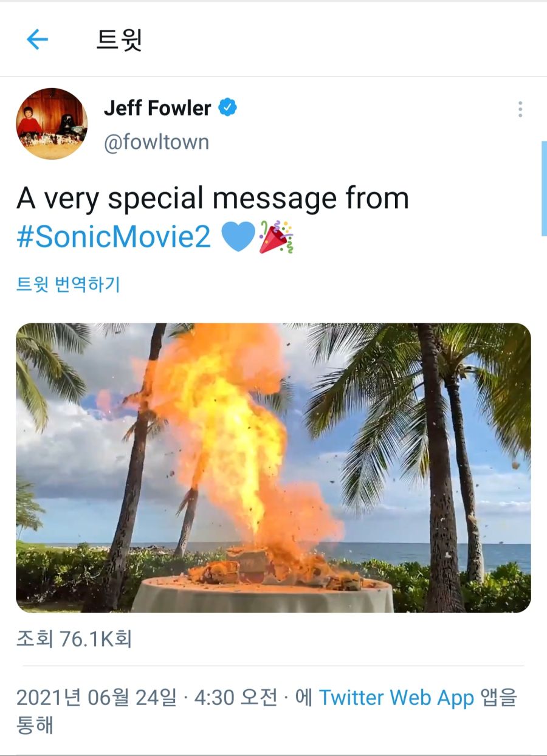This screenshot has width=547, height=756.
Task: Open the #SonicMovie2 hashtag
Action: pyautogui.click(x=114, y=237)
